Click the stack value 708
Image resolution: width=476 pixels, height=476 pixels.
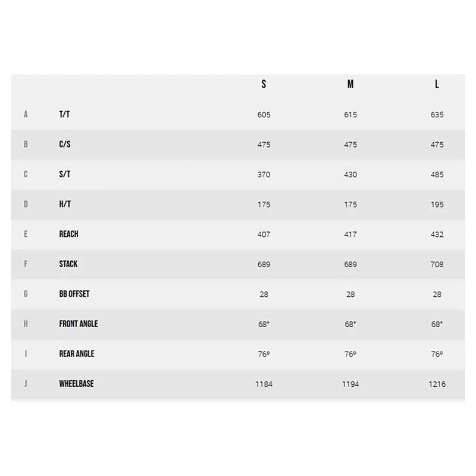click(x=437, y=264)
